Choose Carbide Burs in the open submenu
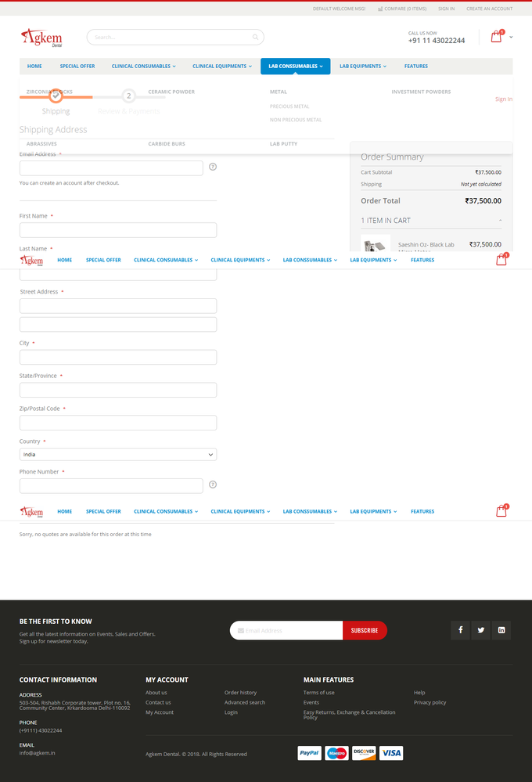 [167, 144]
